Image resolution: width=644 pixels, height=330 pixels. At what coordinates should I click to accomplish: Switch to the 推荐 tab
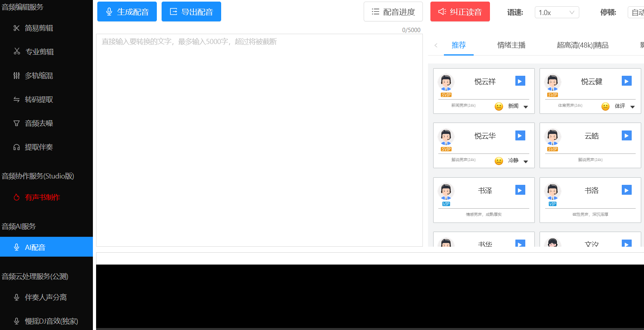click(x=459, y=45)
